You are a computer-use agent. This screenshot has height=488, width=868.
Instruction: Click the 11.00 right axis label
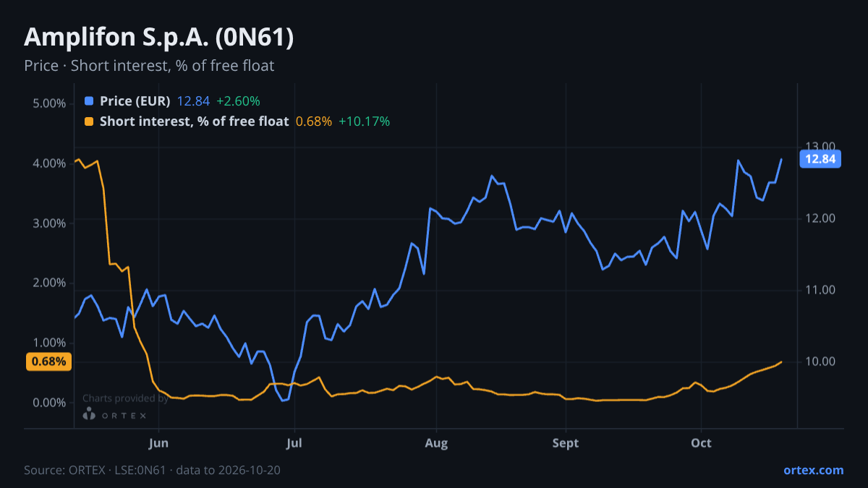(820, 290)
